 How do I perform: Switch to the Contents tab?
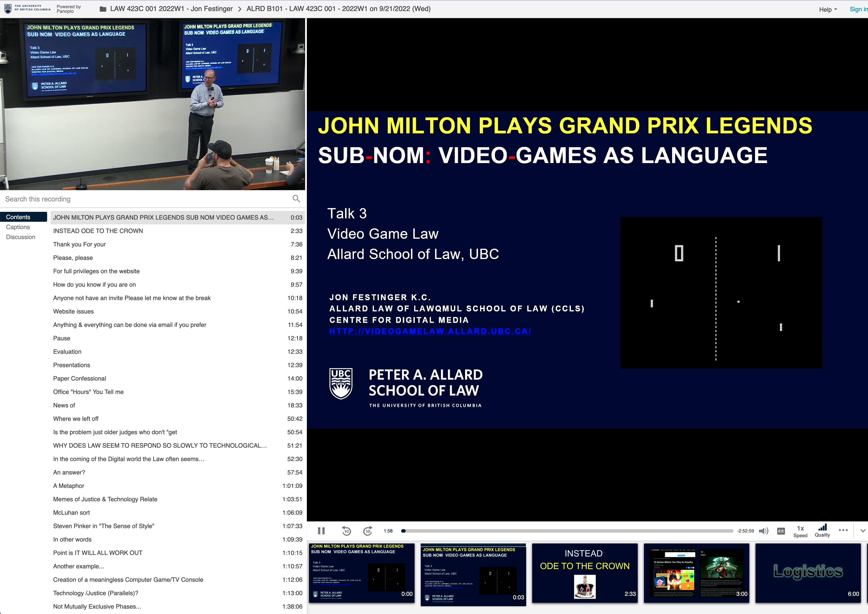click(23, 217)
